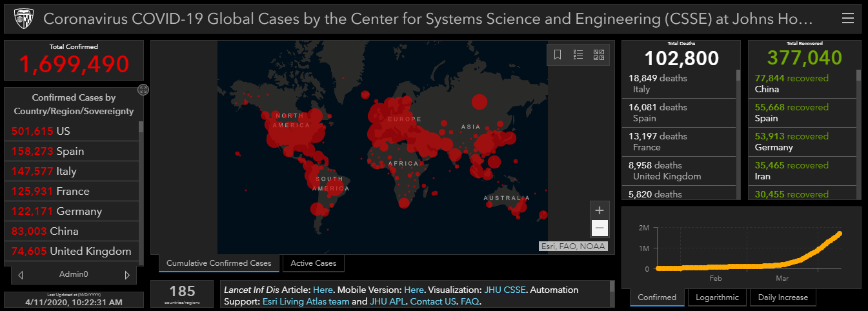
Task: Click the 185 countries/regions counter
Action: 182,294
